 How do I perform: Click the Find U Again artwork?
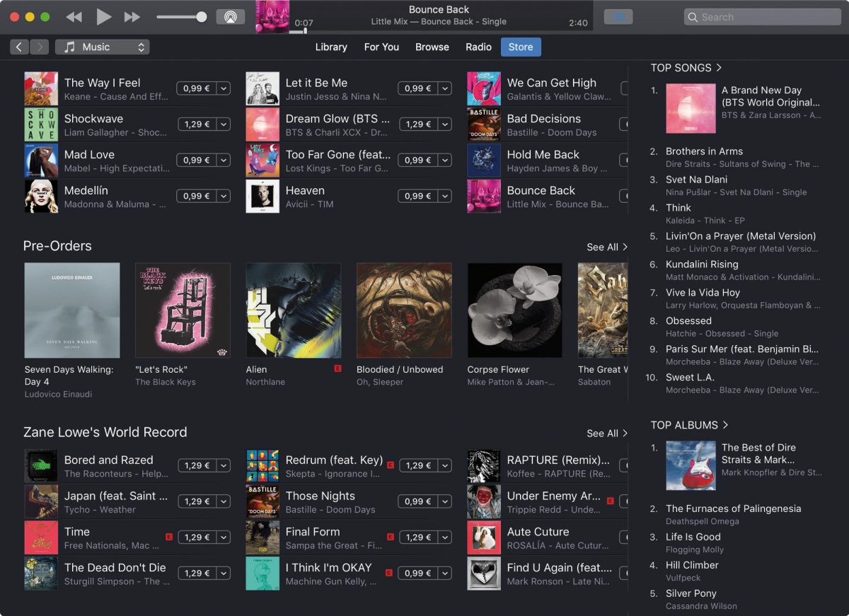point(484,574)
